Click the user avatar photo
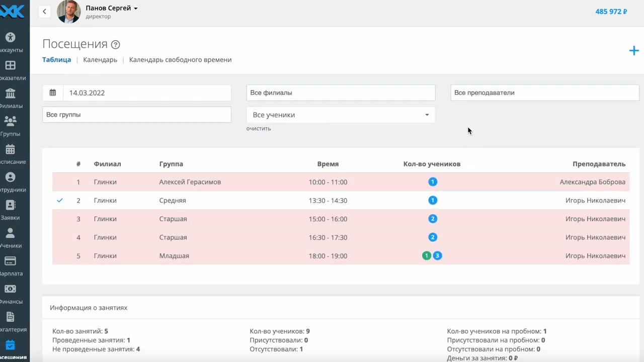 click(68, 12)
